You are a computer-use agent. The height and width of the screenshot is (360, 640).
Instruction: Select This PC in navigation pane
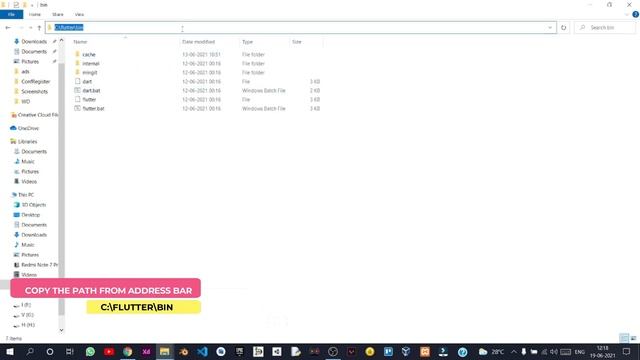(x=26, y=195)
